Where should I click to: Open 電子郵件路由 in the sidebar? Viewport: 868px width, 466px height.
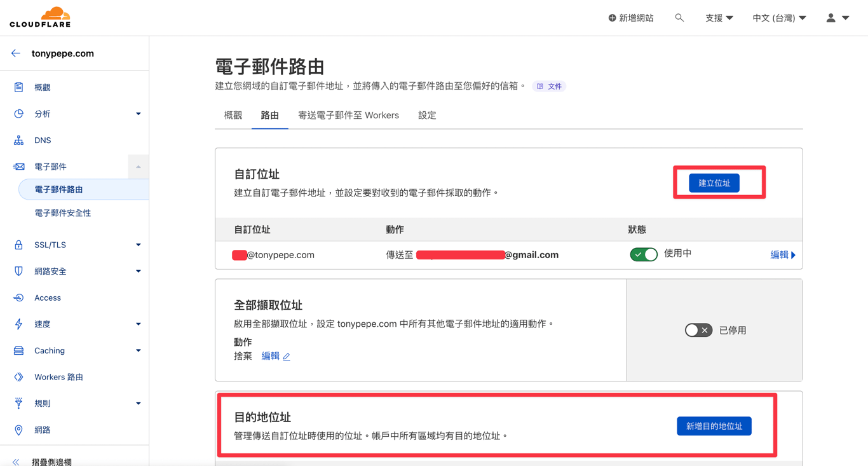(x=84, y=189)
